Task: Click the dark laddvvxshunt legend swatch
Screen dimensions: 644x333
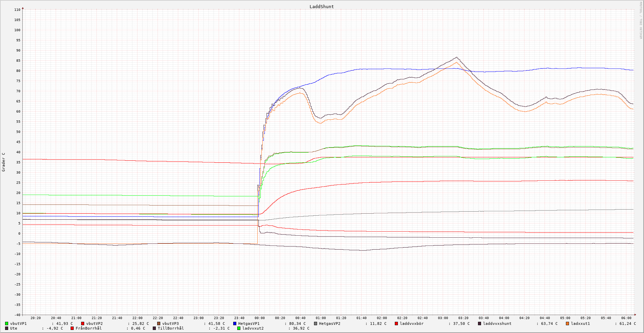Action: (479, 324)
